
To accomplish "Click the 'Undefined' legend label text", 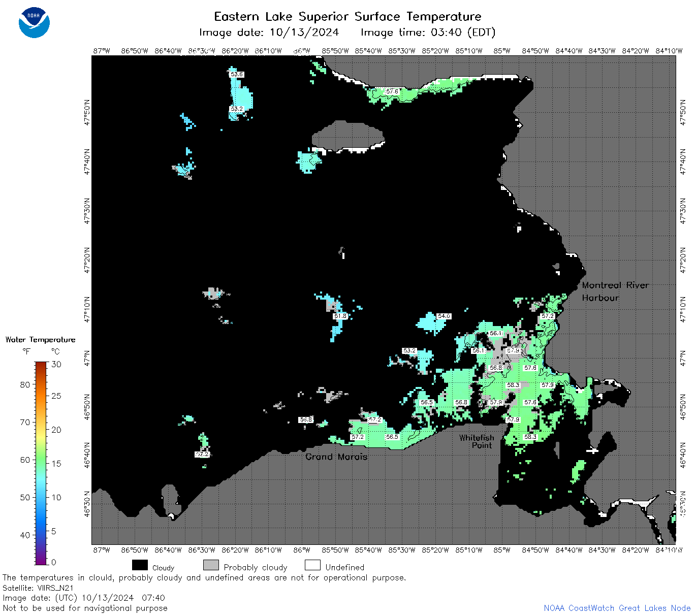I will point(345,567).
